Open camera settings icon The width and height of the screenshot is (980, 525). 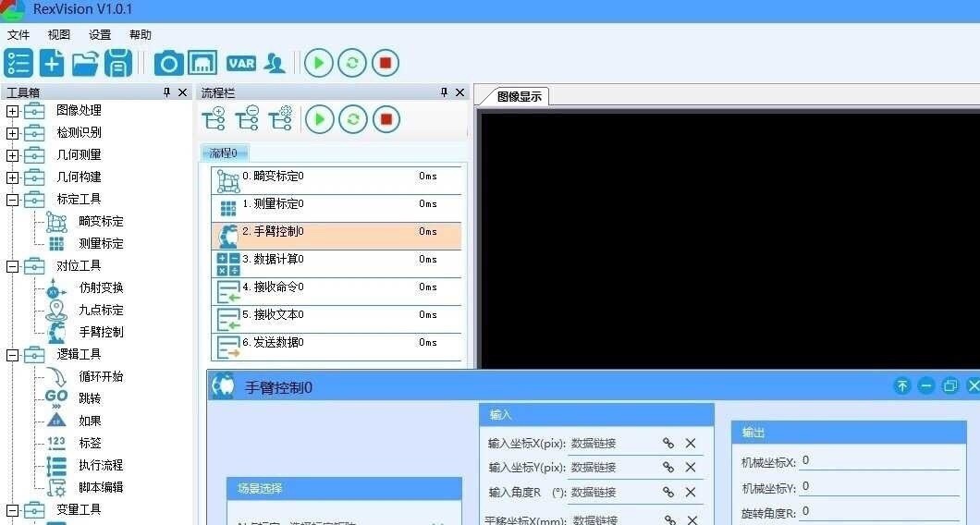[x=169, y=63]
